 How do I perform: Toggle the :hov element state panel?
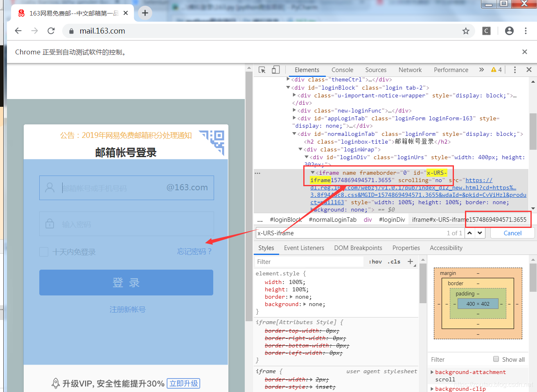pos(375,262)
